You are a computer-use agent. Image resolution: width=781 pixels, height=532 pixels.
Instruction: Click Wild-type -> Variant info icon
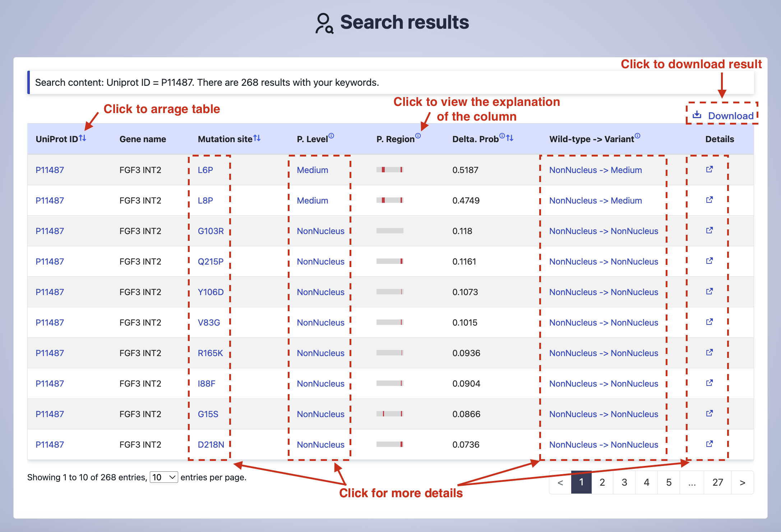[637, 136]
